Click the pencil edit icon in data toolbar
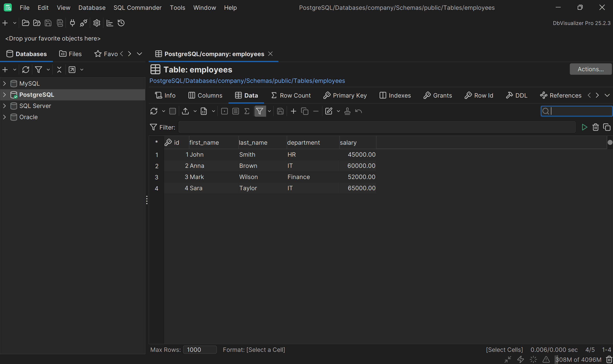 click(x=329, y=111)
